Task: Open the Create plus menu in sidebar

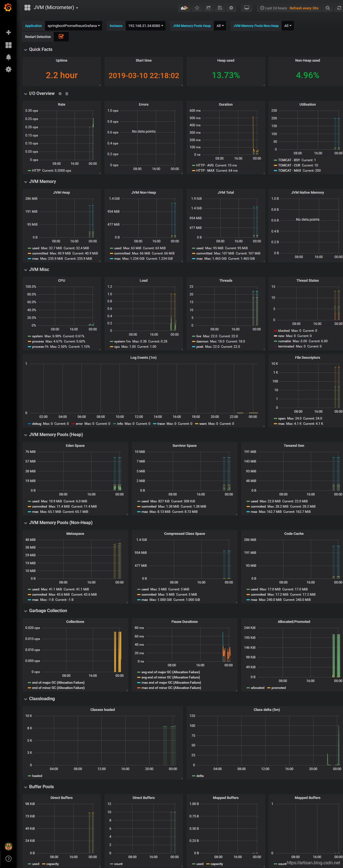Action: pyautogui.click(x=9, y=32)
